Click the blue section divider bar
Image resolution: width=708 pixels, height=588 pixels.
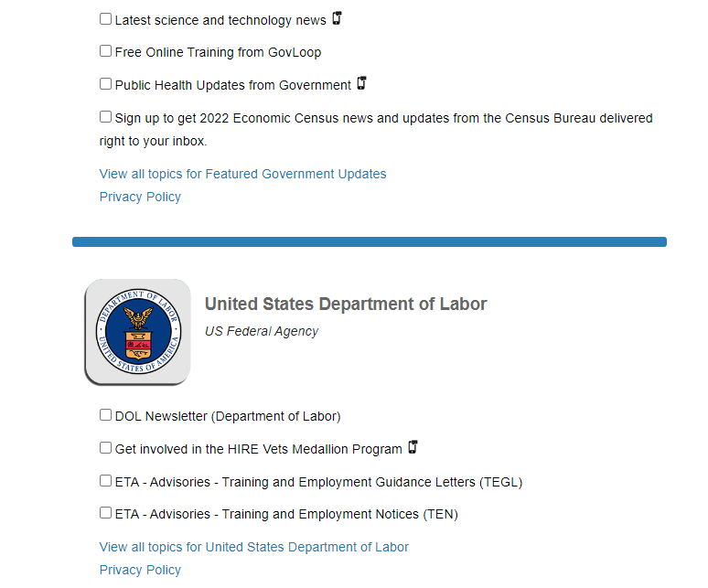(x=370, y=242)
